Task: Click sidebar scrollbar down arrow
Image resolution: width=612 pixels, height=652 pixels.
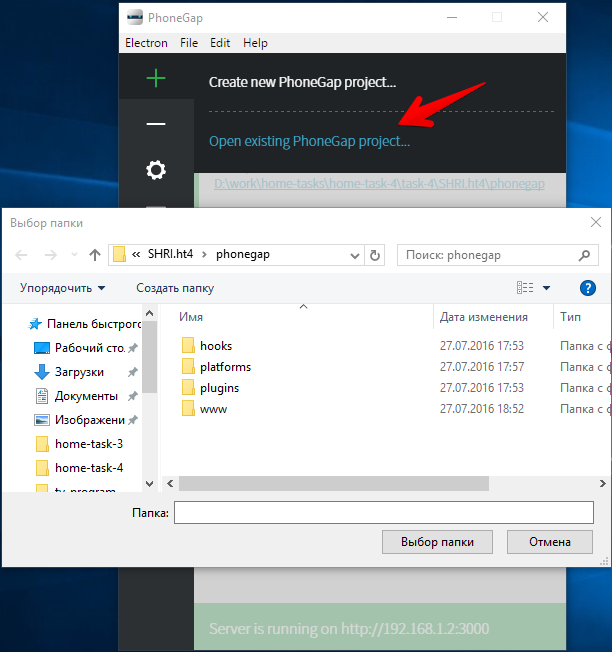Action: click(150, 484)
